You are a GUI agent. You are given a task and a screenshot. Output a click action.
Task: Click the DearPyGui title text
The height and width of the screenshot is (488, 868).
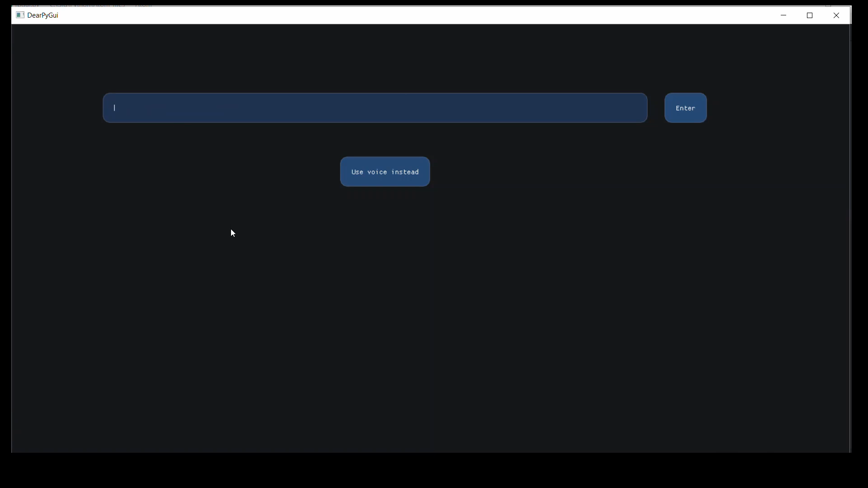(42, 15)
